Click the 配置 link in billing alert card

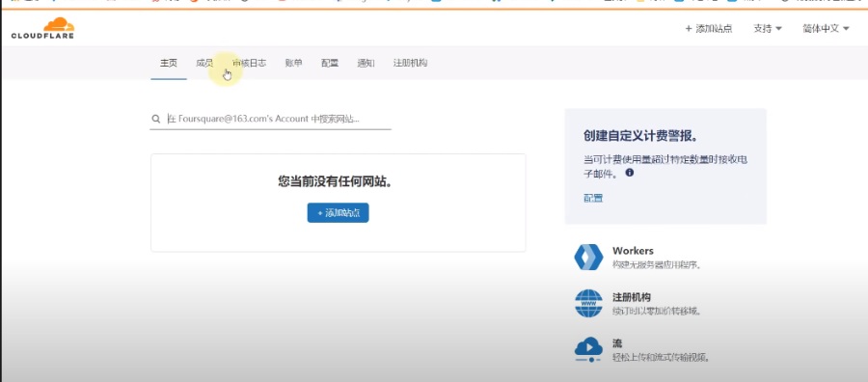point(593,198)
